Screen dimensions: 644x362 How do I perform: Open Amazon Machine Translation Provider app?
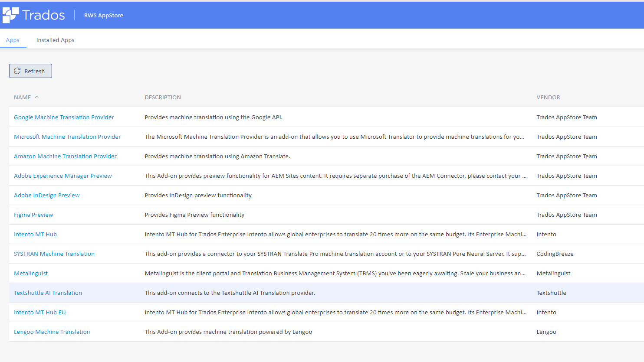65,157
